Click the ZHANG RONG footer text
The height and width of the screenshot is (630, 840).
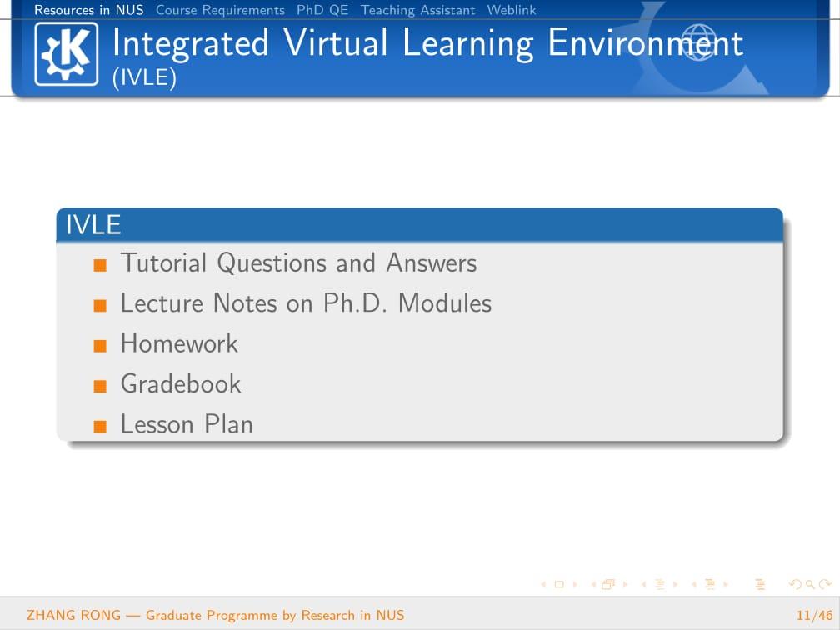coord(215,615)
